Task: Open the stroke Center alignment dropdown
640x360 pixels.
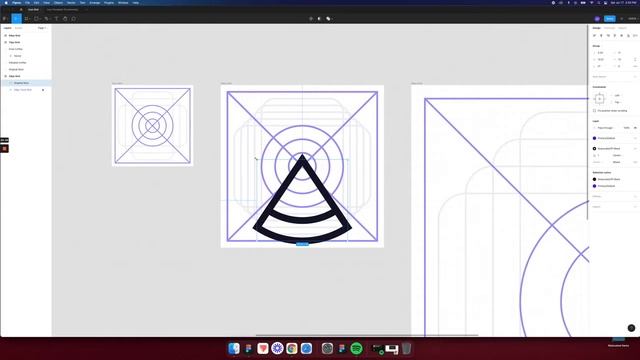Action: coord(617,156)
